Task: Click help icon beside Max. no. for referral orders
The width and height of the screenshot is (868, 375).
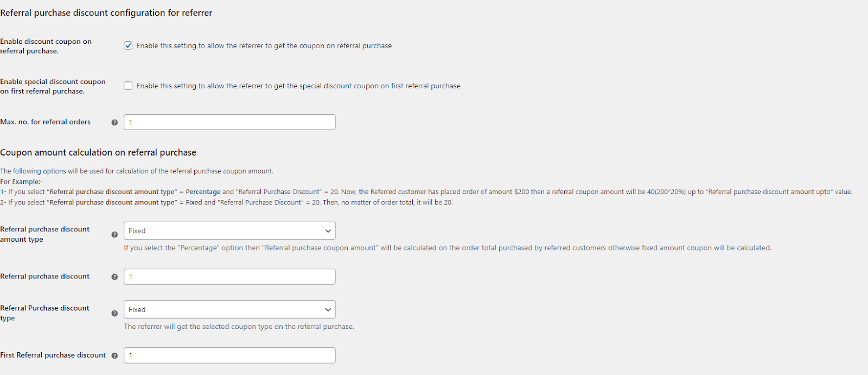Action: click(114, 122)
